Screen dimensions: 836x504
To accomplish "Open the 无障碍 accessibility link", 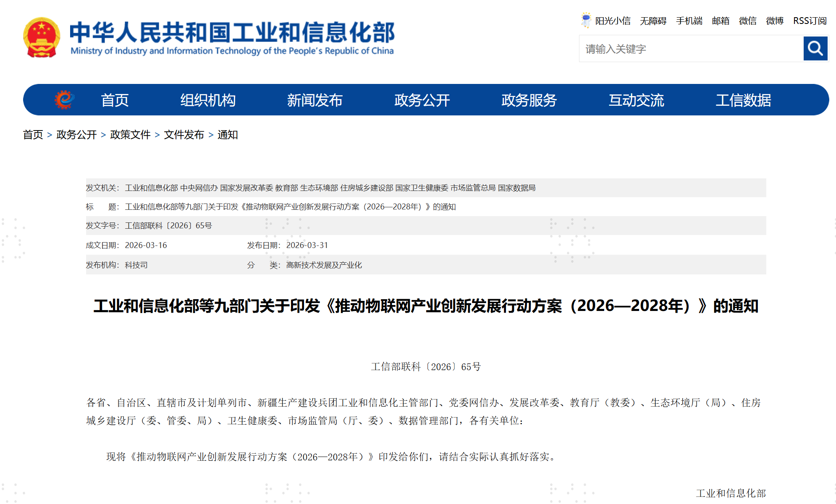I will pyautogui.click(x=653, y=21).
